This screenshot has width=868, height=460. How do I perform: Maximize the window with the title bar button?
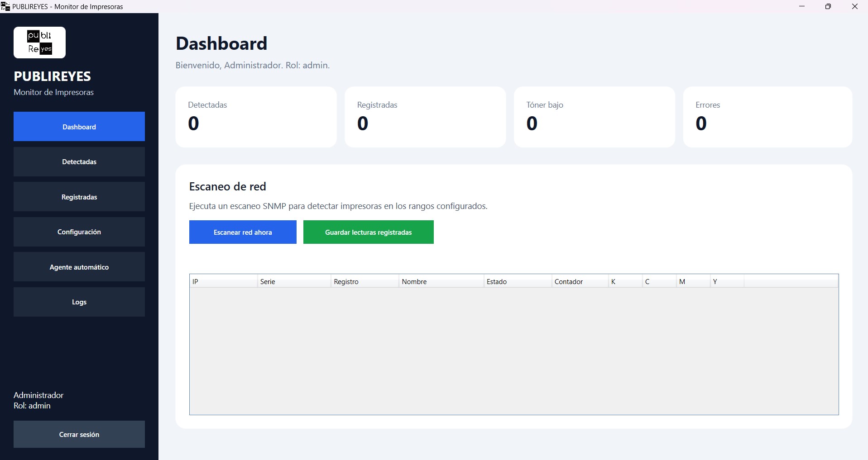pos(828,6)
